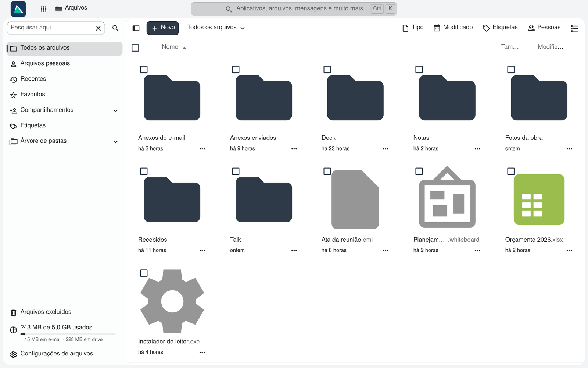Go to Arquivos pessoais in sidebar
Screen dimensions: 588x368
pyautogui.click(x=65, y=64)
